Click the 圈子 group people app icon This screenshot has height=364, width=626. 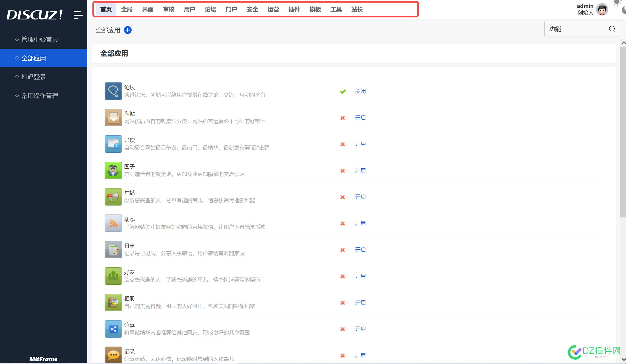(x=113, y=170)
